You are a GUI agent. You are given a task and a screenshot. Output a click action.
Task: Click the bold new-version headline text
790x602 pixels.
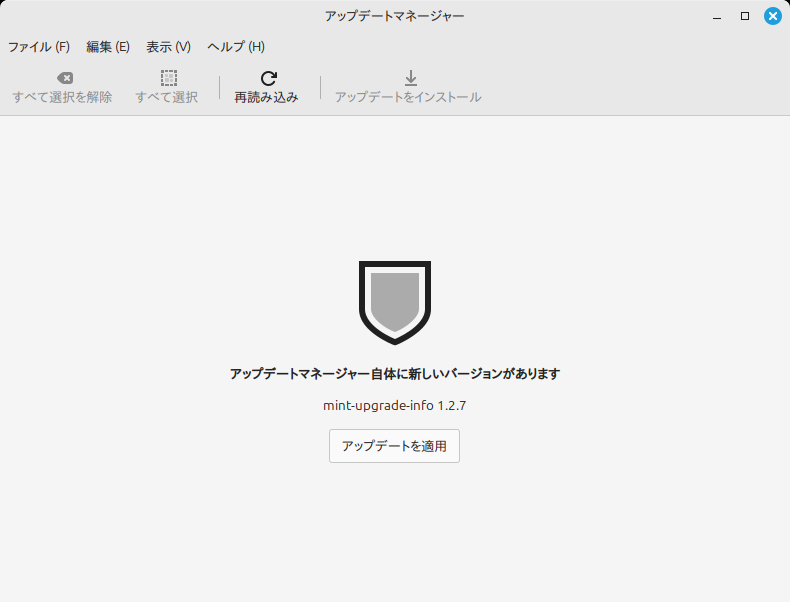tap(394, 374)
